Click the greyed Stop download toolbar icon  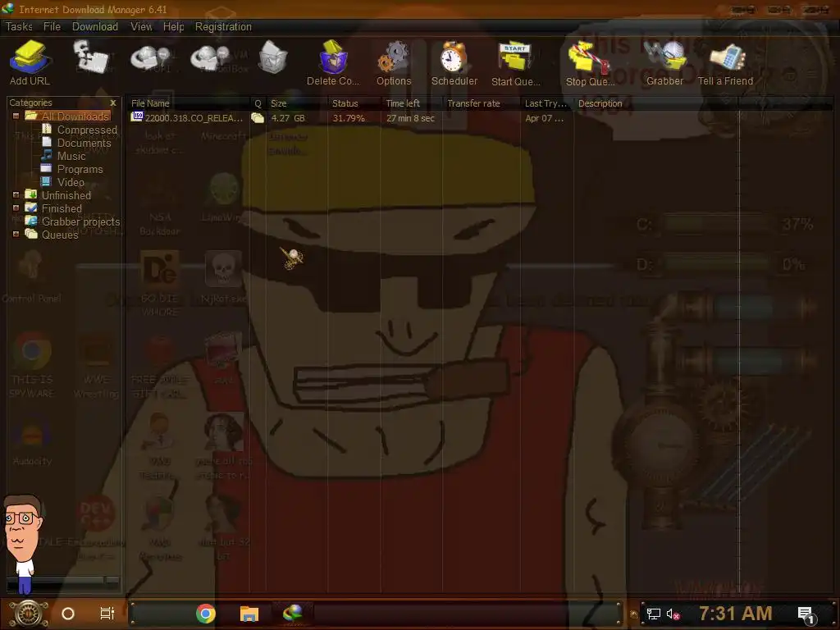151,57
